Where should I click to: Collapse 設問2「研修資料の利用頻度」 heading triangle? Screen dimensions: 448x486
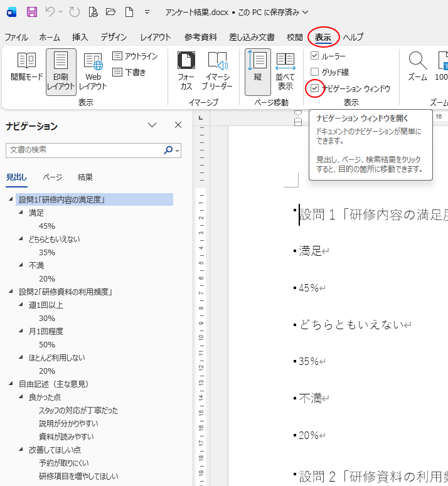(11, 292)
